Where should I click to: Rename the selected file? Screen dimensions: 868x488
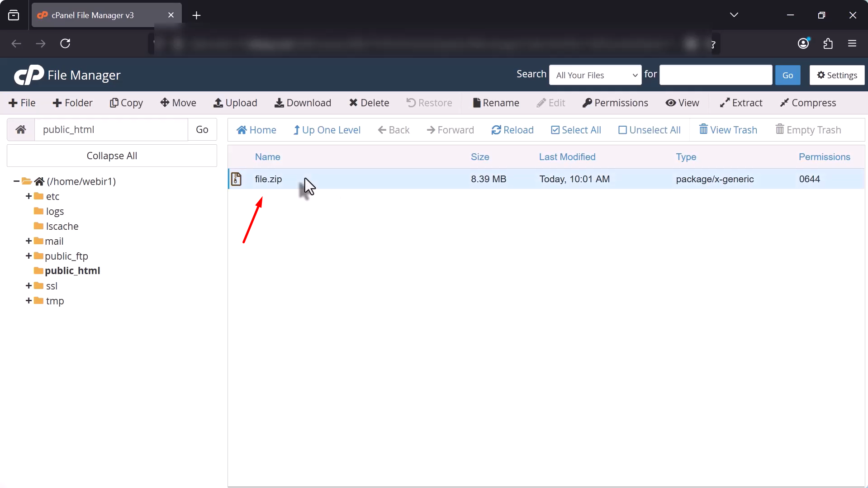(x=496, y=103)
